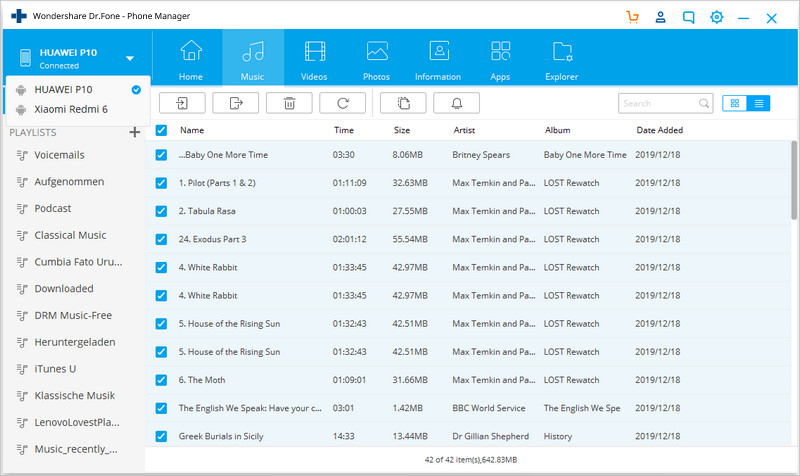Click the import file toolbar button
800x476 pixels.
click(182, 103)
